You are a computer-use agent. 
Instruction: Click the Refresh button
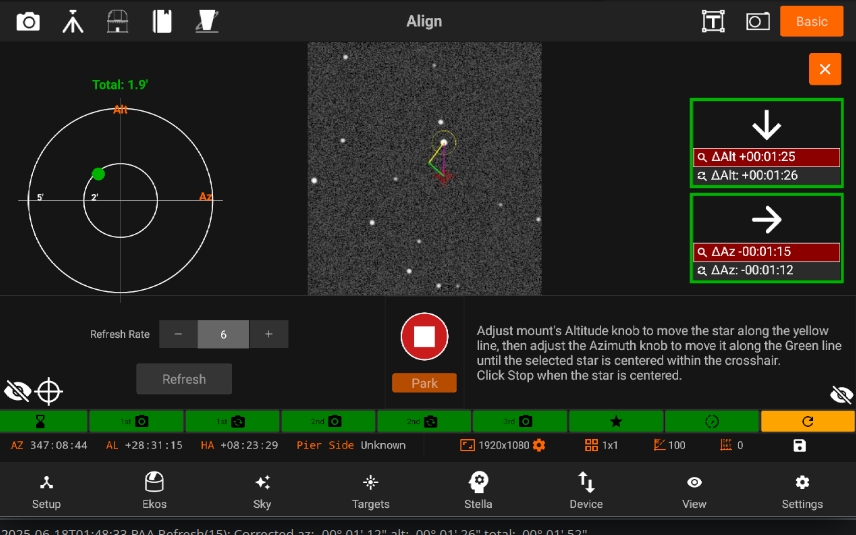pyautogui.click(x=184, y=379)
